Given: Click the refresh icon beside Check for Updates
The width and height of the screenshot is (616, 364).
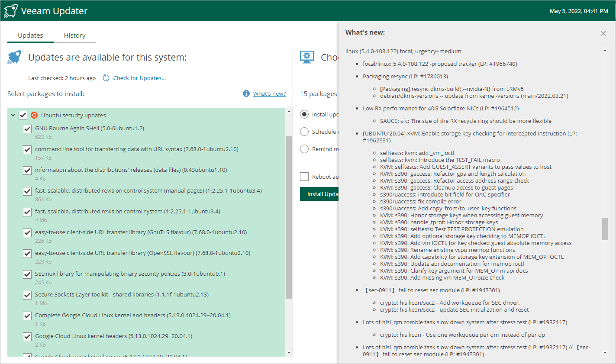Looking at the screenshot, I should pyautogui.click(x=106, y=78).
